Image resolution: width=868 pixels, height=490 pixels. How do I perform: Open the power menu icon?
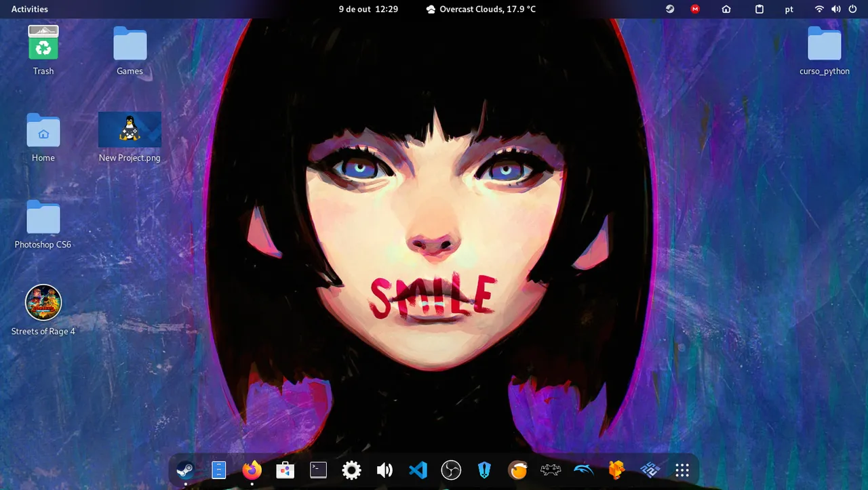tap(852, 9)
